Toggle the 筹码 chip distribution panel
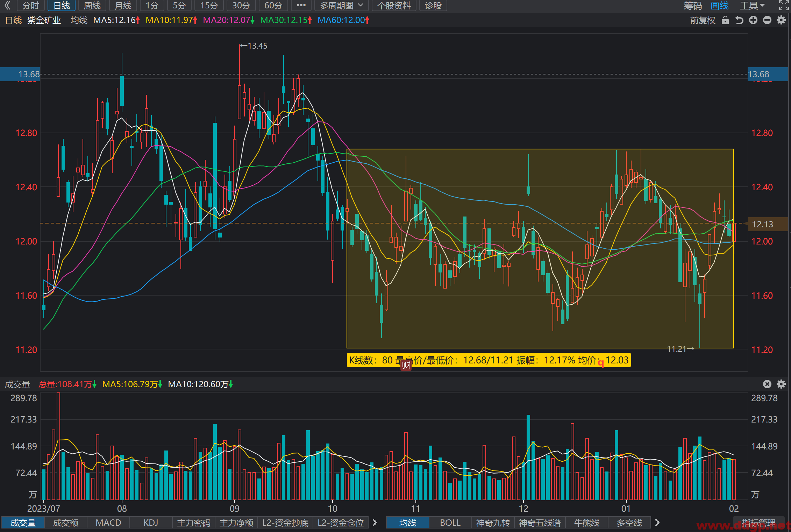 point(693,6)
